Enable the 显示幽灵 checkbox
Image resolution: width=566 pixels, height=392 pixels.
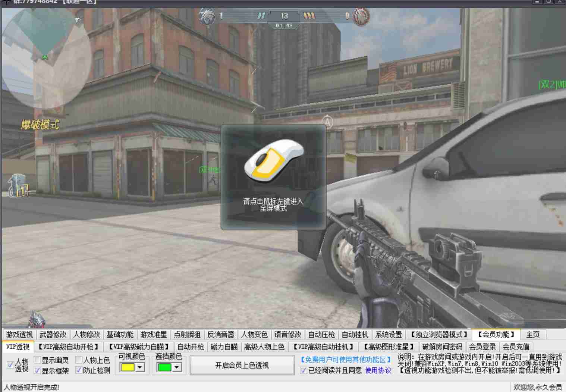coord(37,360)
